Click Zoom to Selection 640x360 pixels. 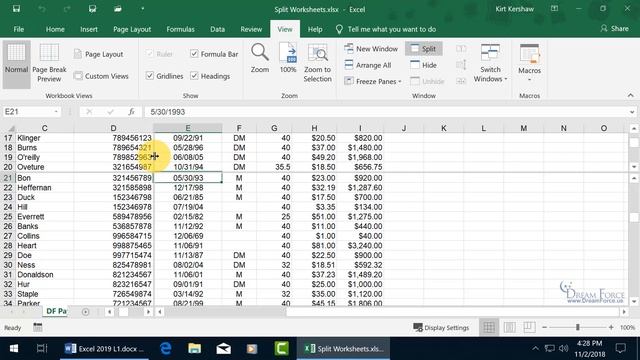[318, 63]
